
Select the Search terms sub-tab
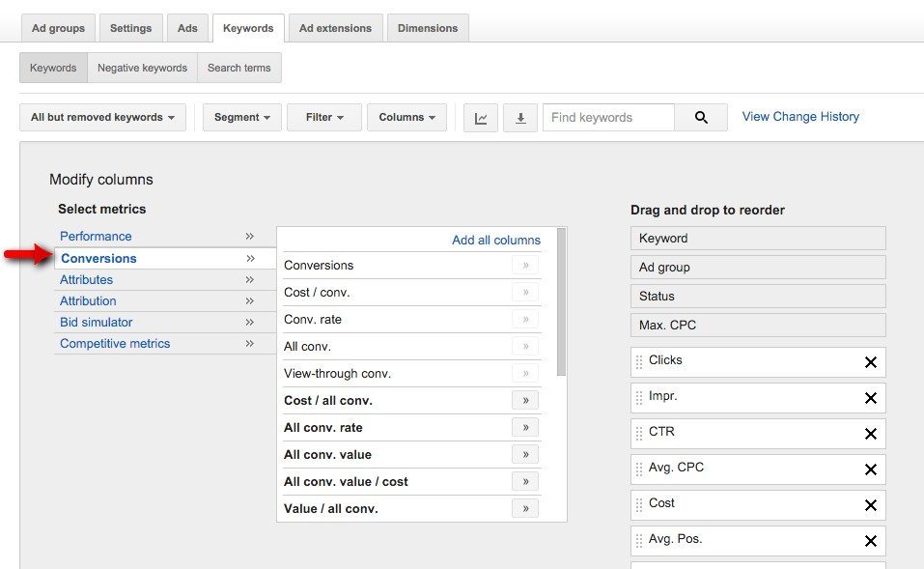click(239, 68)
